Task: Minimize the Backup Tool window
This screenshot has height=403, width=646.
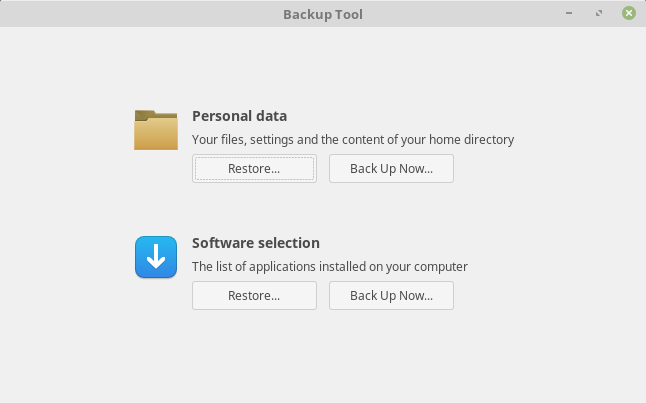Action: click(x=570, y=14)
